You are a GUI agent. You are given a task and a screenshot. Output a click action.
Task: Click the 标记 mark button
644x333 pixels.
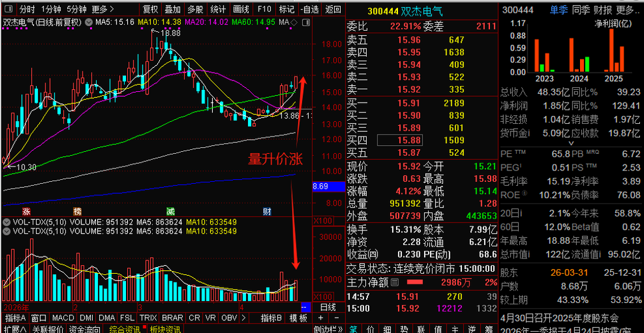286,9
